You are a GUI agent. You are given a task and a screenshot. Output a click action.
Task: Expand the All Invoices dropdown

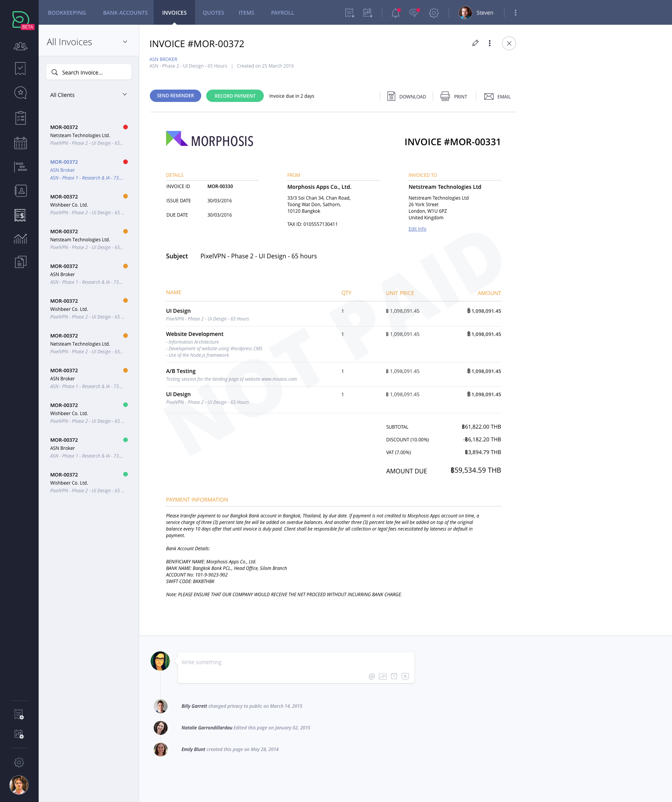125,42
